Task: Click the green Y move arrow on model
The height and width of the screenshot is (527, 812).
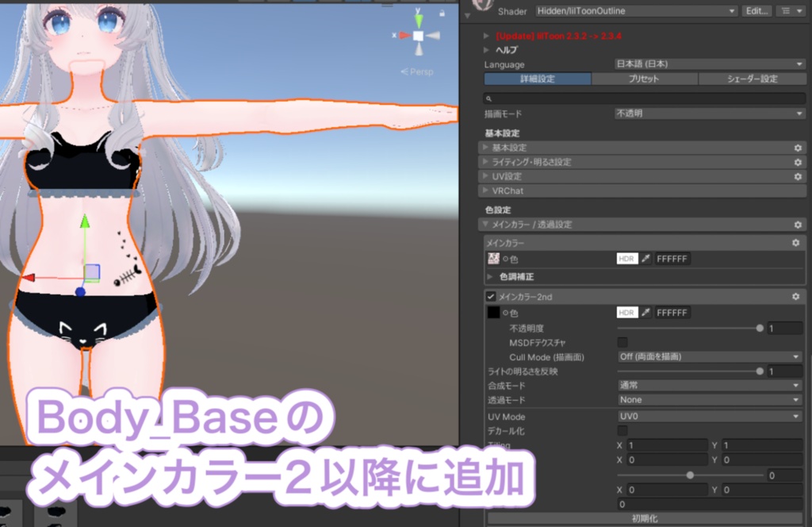Action: click(85, 221)
